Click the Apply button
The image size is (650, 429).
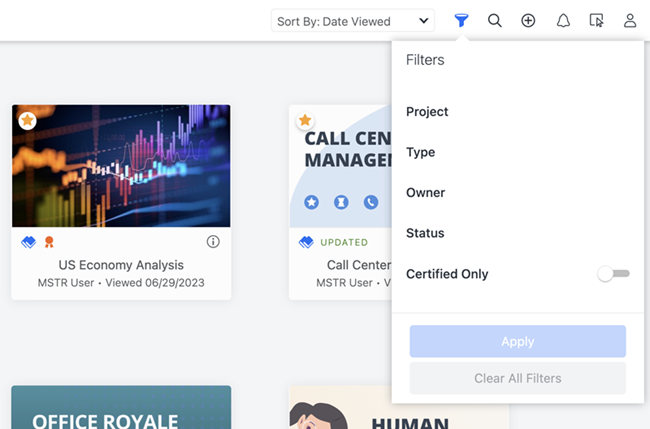click(x=517, y=341)
